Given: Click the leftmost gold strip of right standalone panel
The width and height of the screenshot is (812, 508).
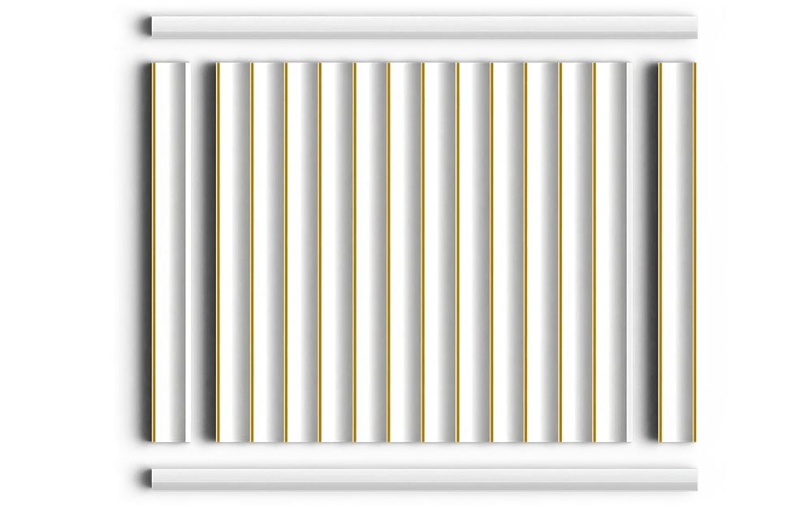Looking at the screenshot, I should point(660,252).
